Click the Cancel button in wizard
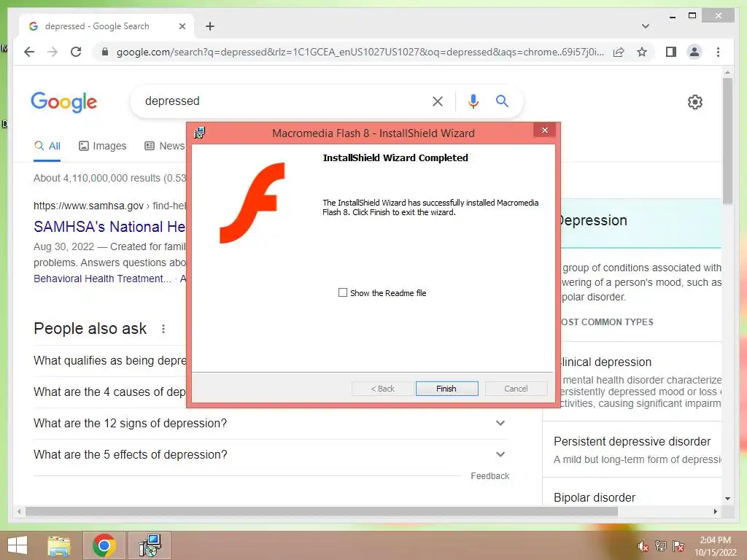Viewport: 747px width, 560px height. pos(516,389)
